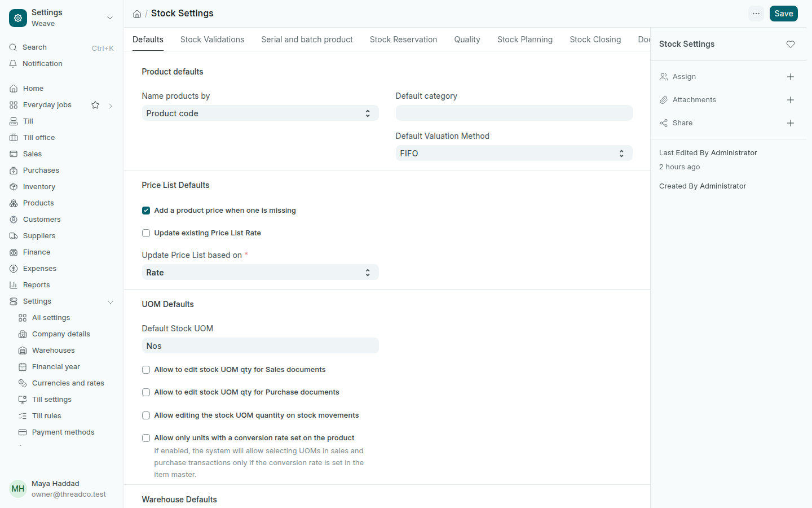Click the Default Stock UOM field
Viewport: 812px width, 508px height.
[x=260, y=345]
